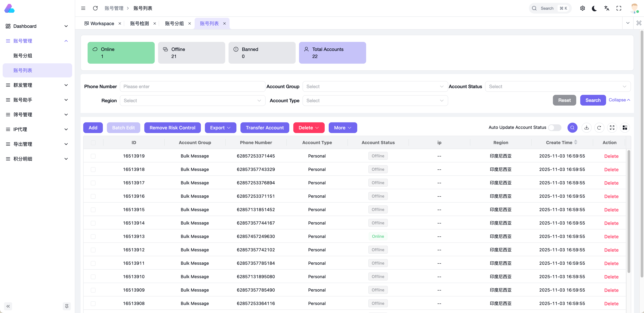Download the account list via download icon
This screenshot has width=644, height=313.
(586, 128)
